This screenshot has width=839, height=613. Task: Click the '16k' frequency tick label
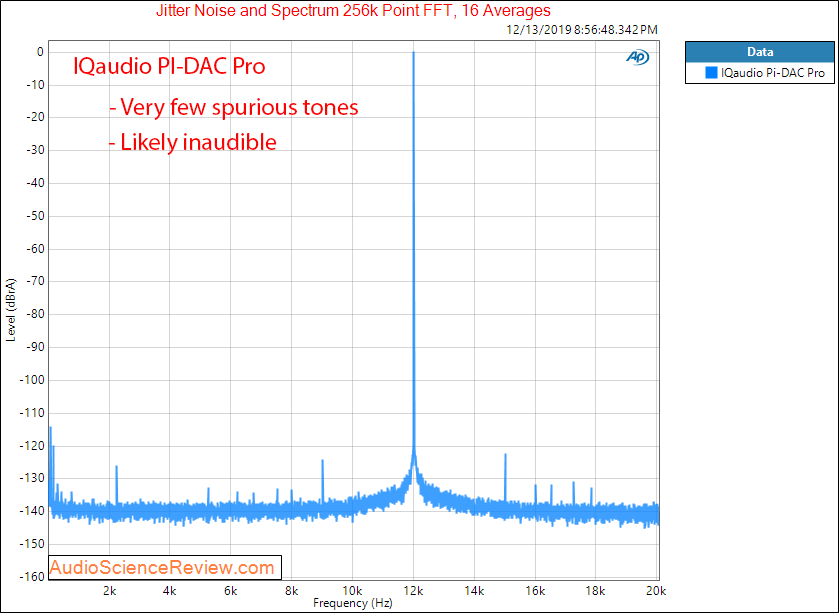pyautogui.click(x=535, y=591)
